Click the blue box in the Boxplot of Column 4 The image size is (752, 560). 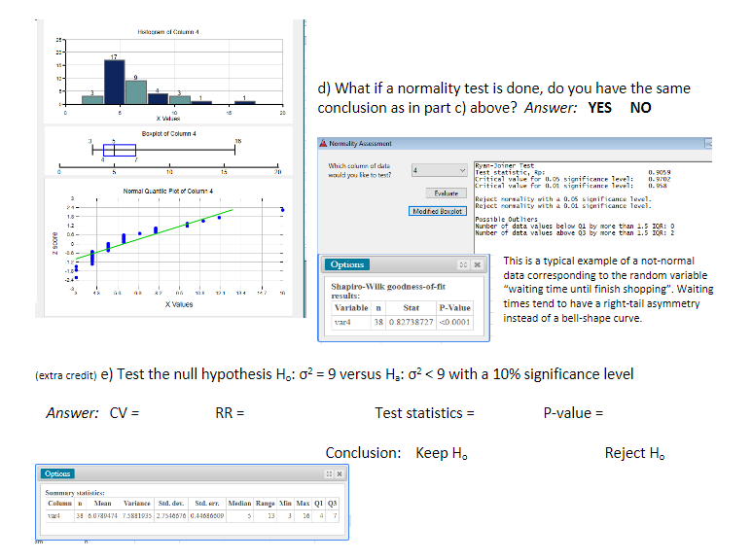[120, 150]
